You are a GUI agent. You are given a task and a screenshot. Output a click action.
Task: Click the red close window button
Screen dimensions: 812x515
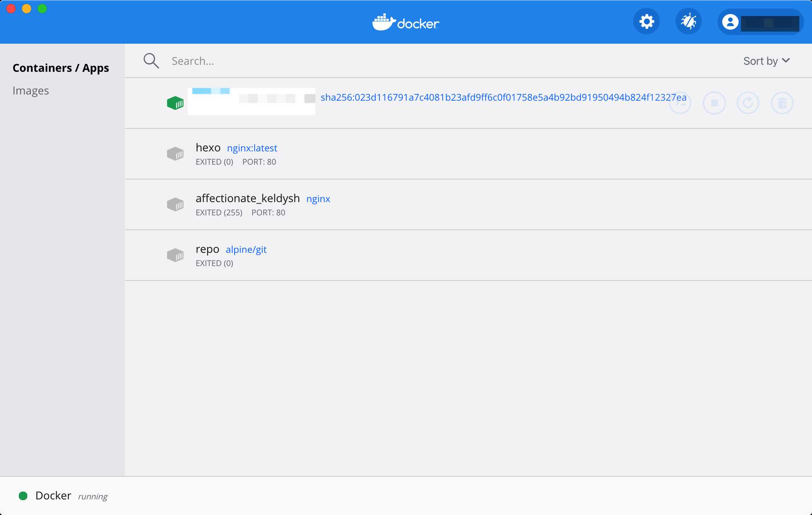(x=11, y=9)
